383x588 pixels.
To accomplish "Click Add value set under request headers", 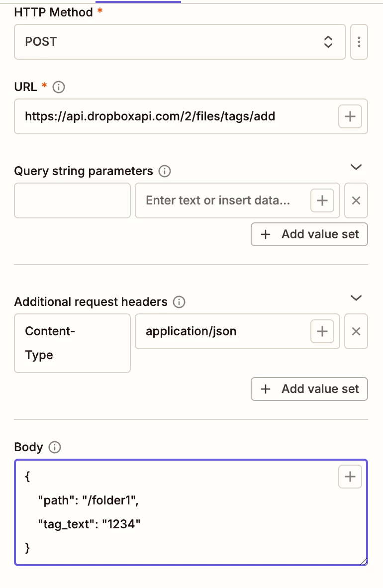I will tap(309, 389).
